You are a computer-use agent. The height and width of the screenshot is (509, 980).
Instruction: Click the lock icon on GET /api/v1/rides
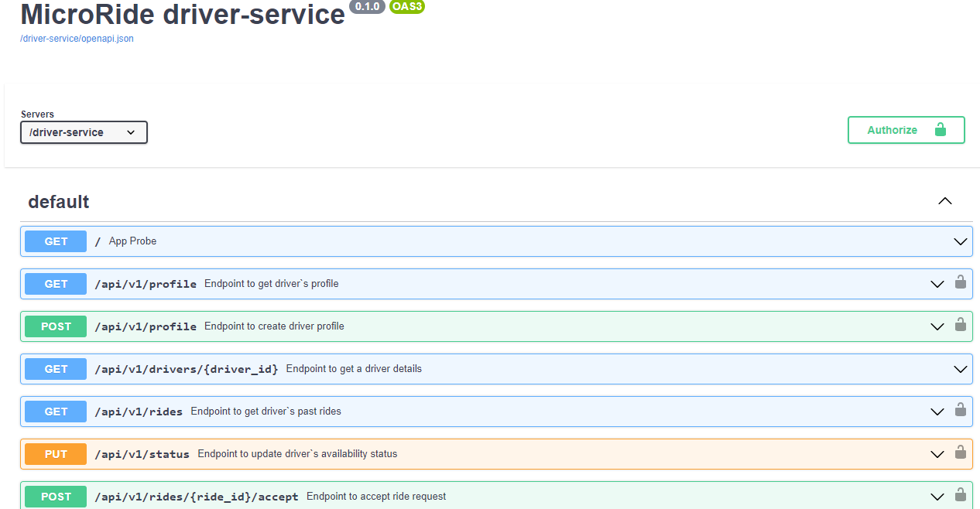pos(961,410)
